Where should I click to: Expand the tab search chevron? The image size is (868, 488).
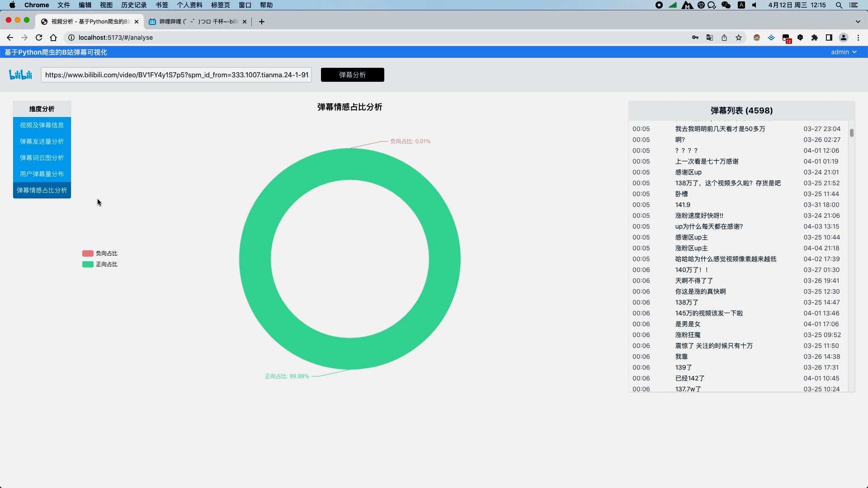(858, 21)
